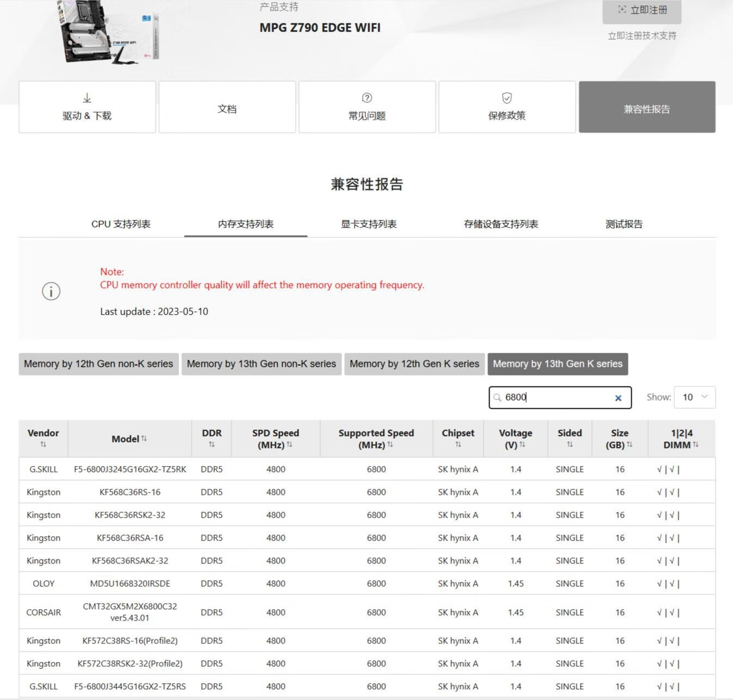The height and width of the screenshot is (700, 733).
Task: Sort by Supported Speed column arrows
Action: (390, 445)
